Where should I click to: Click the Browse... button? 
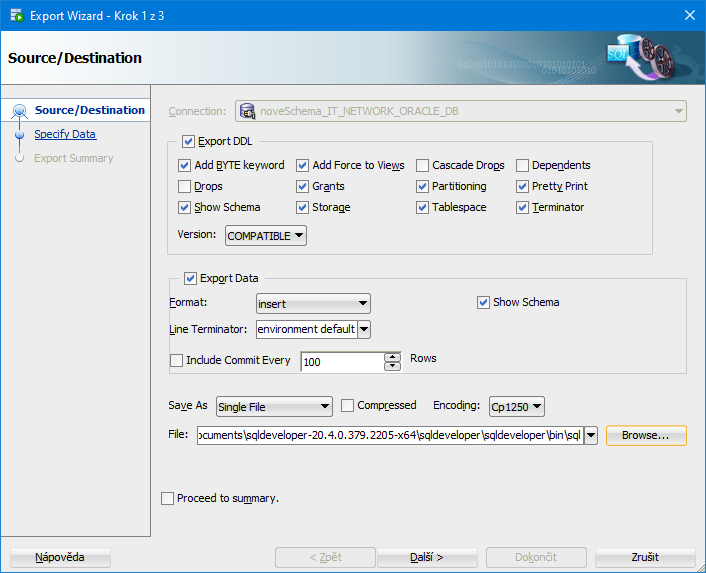pyautogui.click(x=645, y=436)
